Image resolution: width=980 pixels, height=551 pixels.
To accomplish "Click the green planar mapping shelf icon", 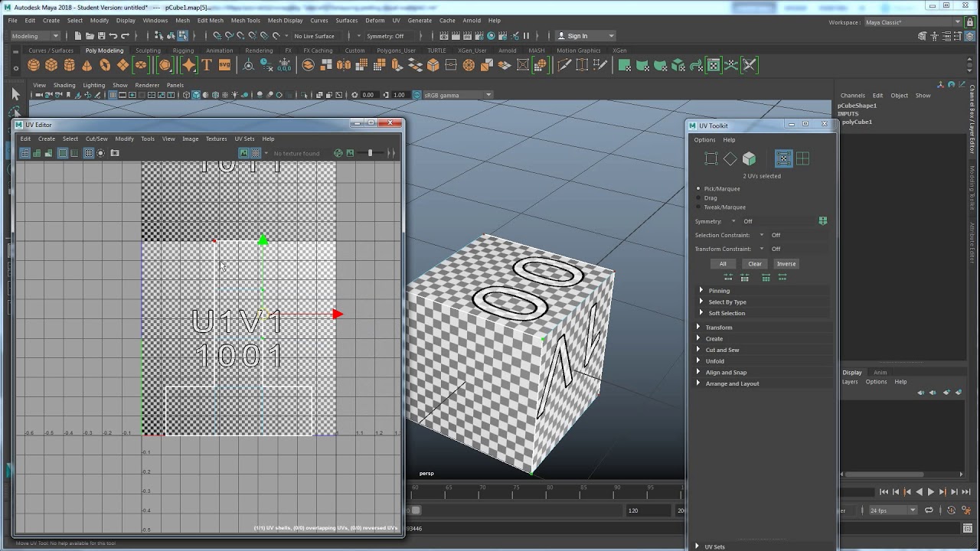I will (x=623, y=65).
